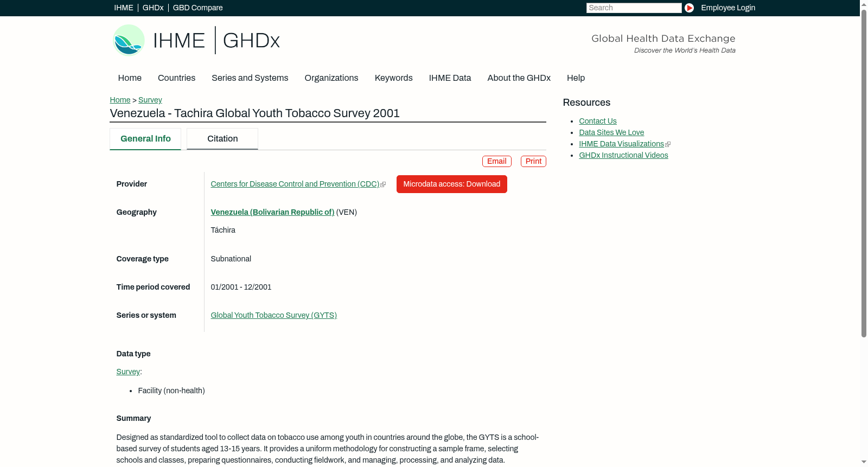Image resolution: width=868 pixels, height=467 pixels.
Task: Click the Email button
Action: click(x=497, y=162)
